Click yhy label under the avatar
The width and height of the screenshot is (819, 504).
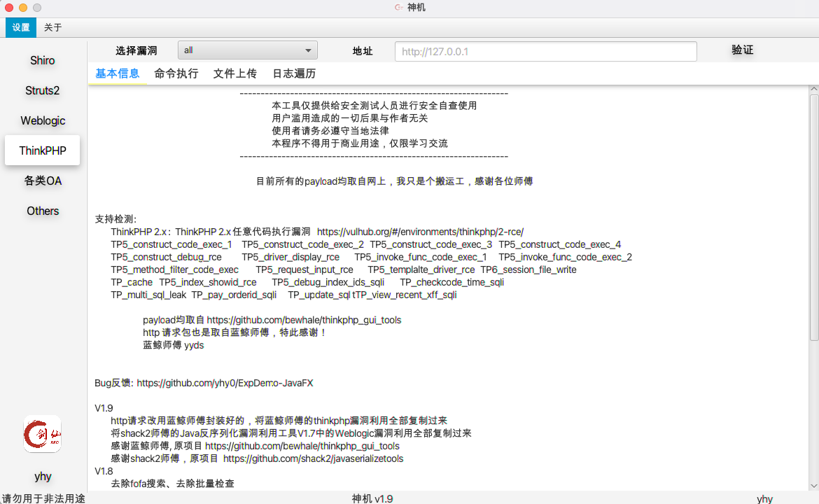[x=43, y=476]
